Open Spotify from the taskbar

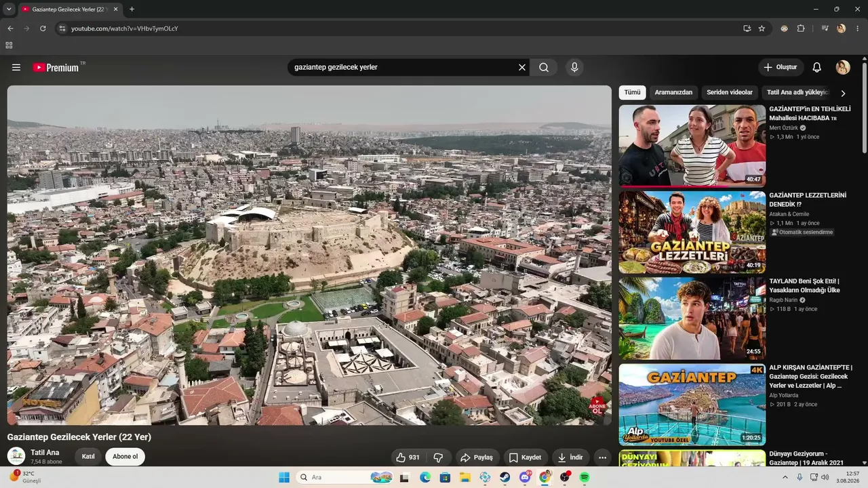(585, 477)
